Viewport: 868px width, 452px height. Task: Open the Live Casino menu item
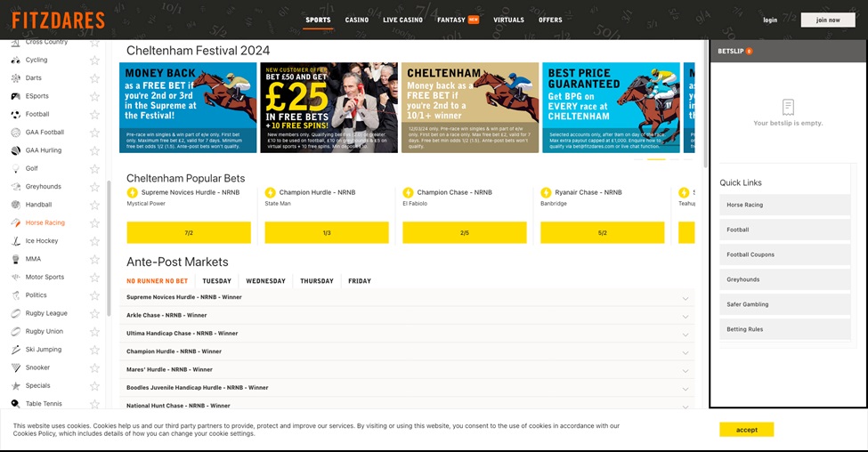coord(402,20)
